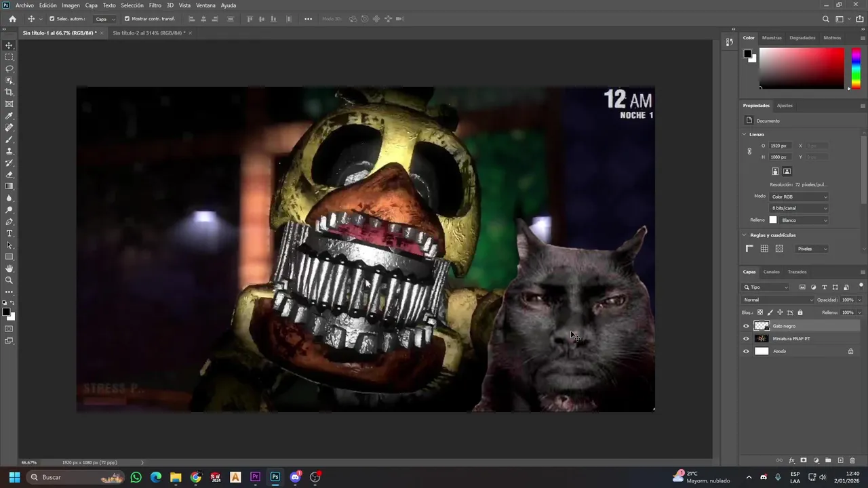Viewport: 868px width, 488px height.
Task: Select the Gato negro layer name
Action: 784,326
